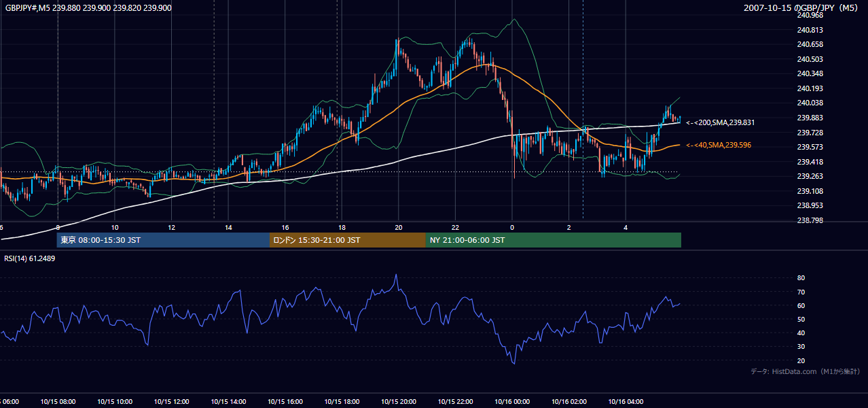Click the RSI 20 level label
The image size is (868, 408).
point(801,360)
